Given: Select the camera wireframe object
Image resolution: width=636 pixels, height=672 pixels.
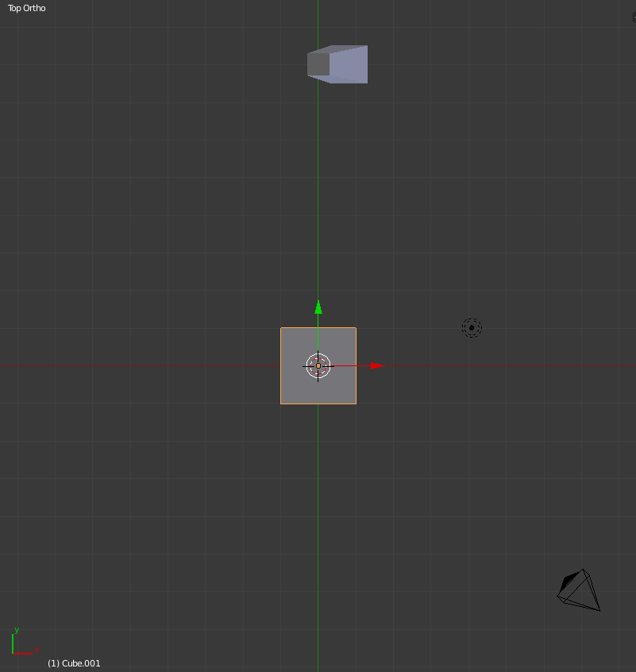Looking at the screenshot, I should [579, 589].
